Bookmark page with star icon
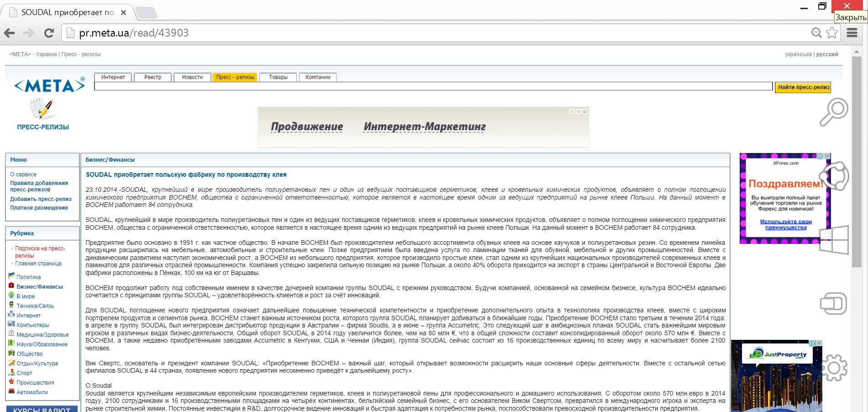This screenshot has width=868, height=412. tap(832, 33)
